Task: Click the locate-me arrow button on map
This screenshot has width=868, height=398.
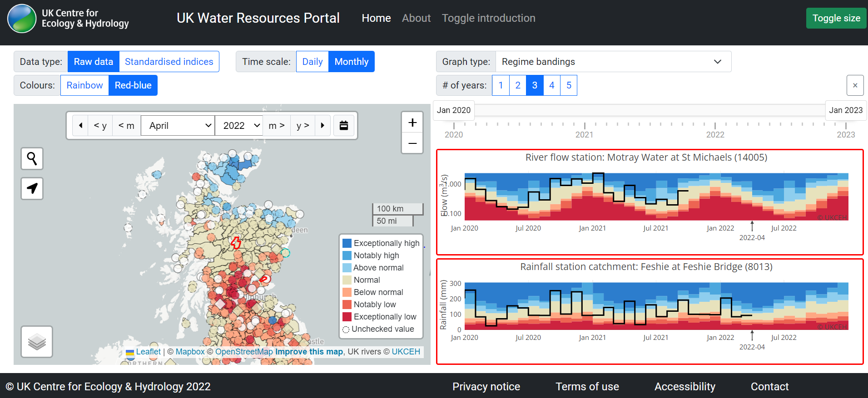Action: pos(32,188)
